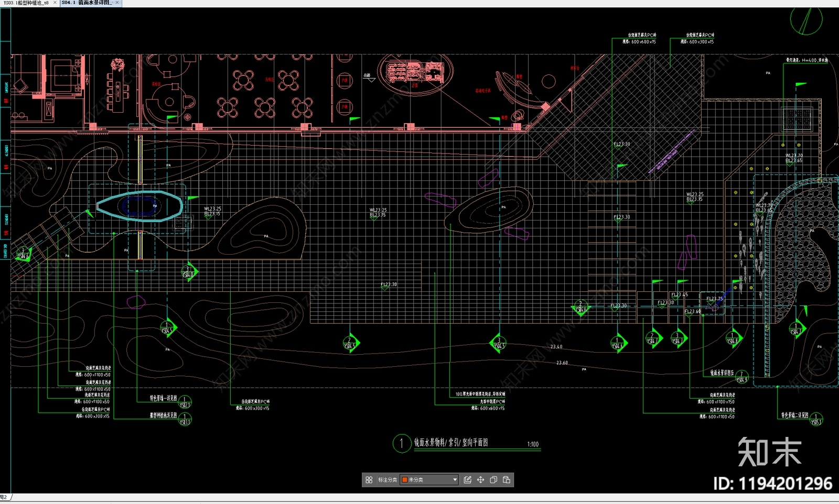Close the S04.1 镜面水景详图 tab
The image size is (839, 504).
point(117,3)
